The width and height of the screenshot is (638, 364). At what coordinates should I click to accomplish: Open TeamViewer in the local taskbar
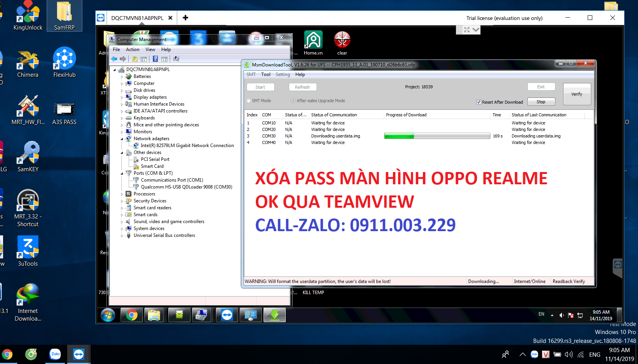[x=79, y=354]
